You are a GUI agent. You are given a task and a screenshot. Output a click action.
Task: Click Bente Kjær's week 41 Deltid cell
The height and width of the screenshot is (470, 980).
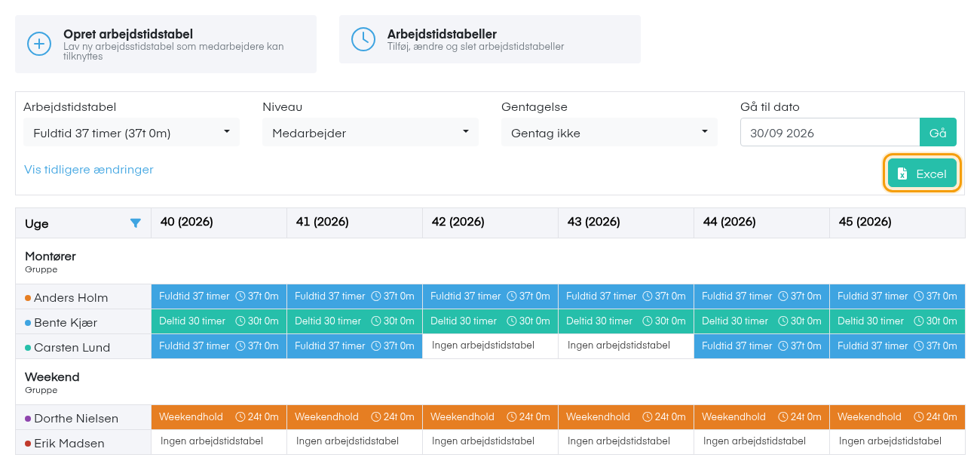(x=354, y=321)
